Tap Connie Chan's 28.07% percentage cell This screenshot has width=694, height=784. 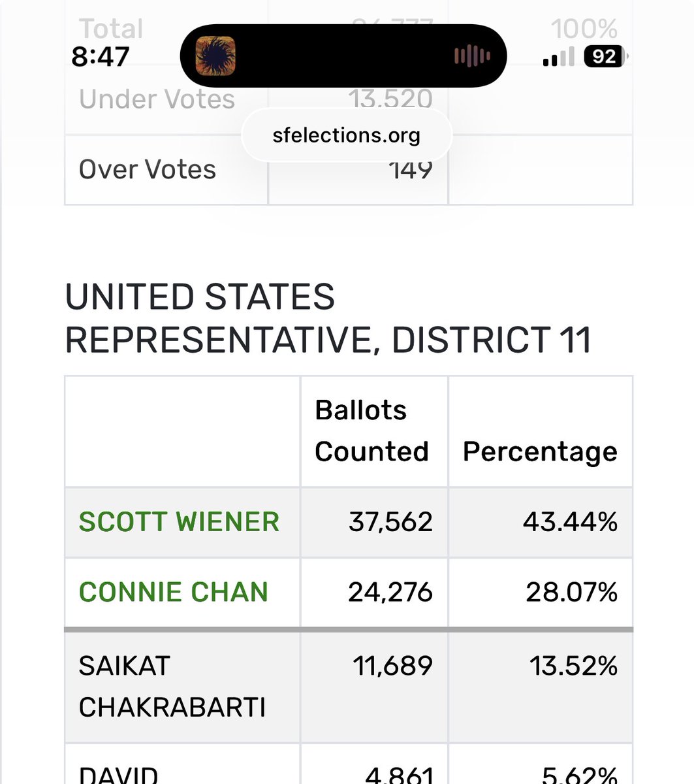click(x=571, y=593)
